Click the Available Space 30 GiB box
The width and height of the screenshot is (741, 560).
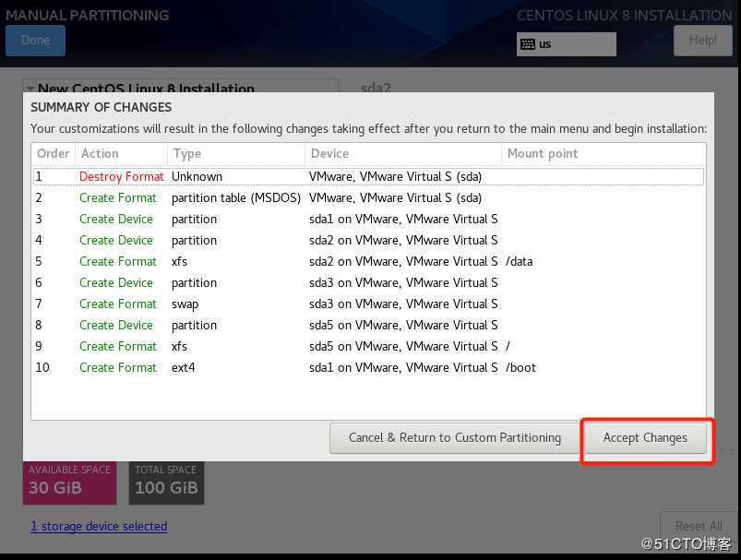(69, 483)
